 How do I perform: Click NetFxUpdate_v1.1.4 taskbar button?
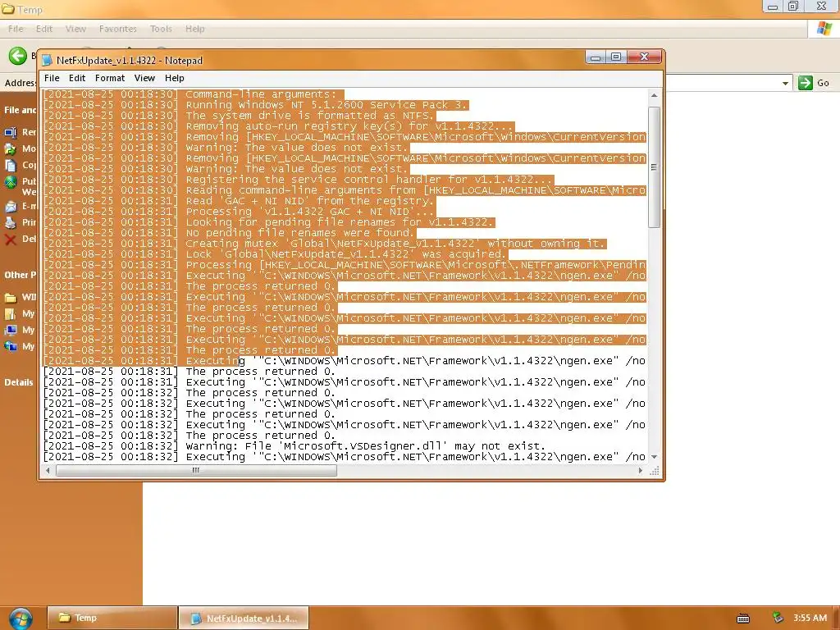244,618
